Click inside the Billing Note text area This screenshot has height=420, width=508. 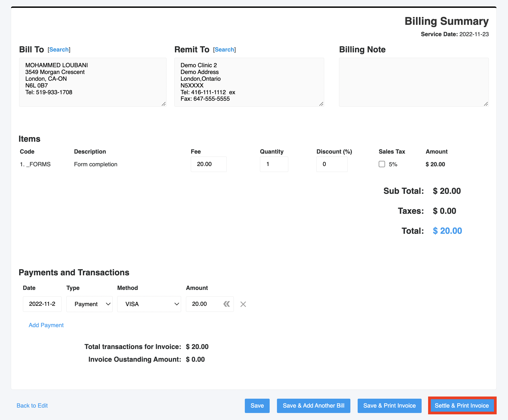coord(414,81)
